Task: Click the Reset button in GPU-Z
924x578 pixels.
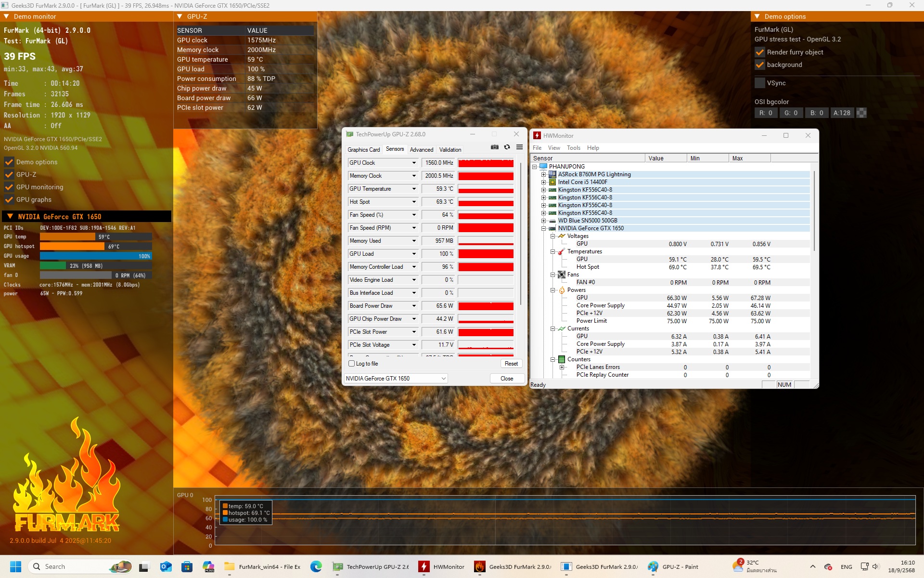Action: [511, 364]
